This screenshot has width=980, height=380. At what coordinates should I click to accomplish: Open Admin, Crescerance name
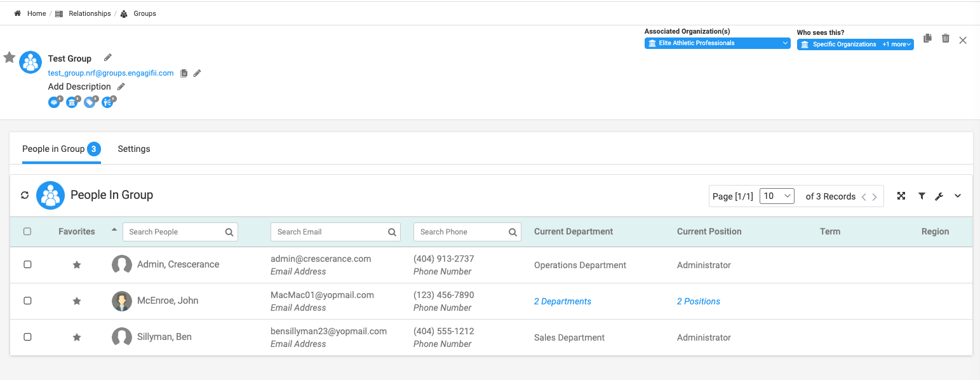[x=178, y=264]
